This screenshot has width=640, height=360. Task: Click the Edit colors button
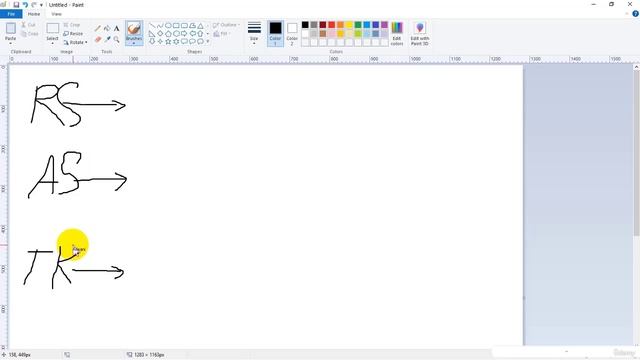(397, 33)
